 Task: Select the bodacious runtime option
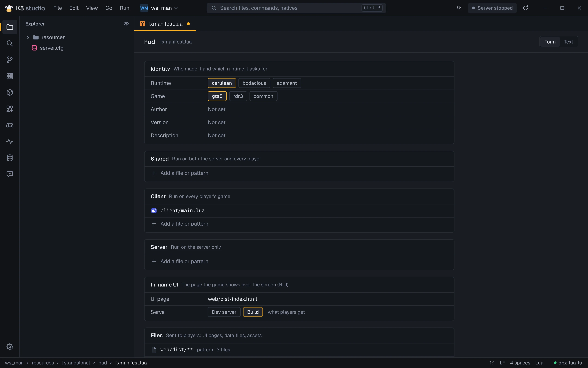[x=254, y=83]
